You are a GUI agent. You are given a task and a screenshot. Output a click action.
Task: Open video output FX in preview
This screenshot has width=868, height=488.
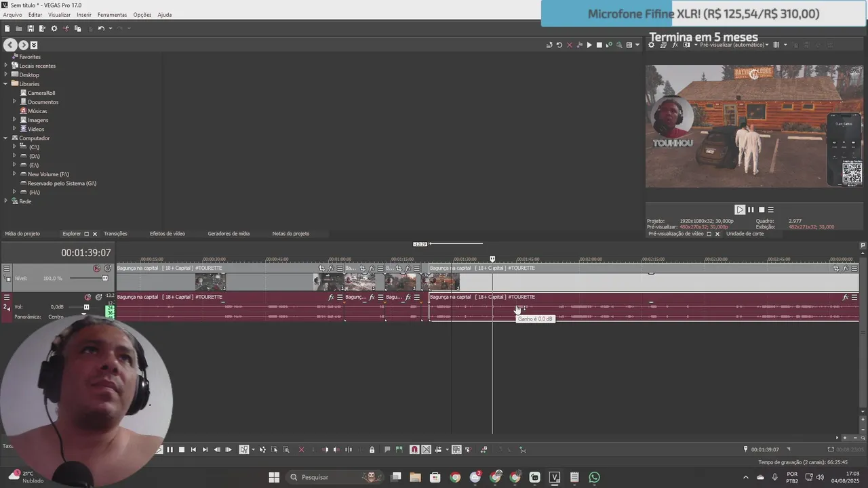(675, 45)
